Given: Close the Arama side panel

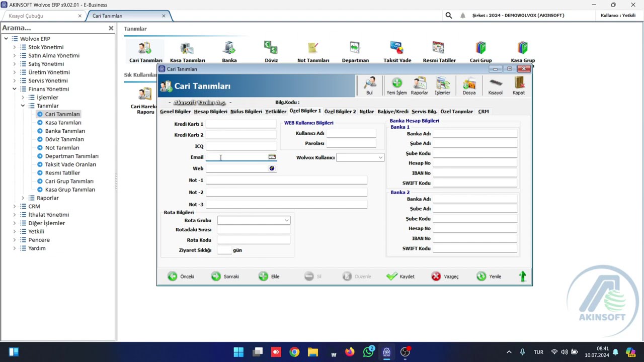Looking at the screenshot, I should (x=111, y=28).
